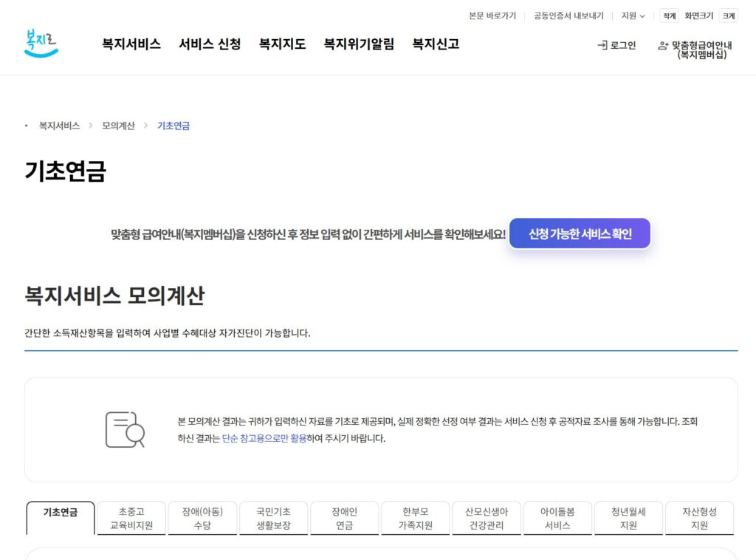Select 복지신고 in the top navigation
The width and height of the screenshot is (756, 560).
[x=437, y=44]
